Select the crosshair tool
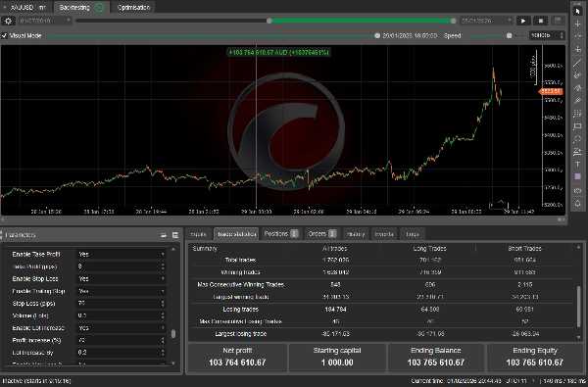588x387 pixels. coord(577,24)
